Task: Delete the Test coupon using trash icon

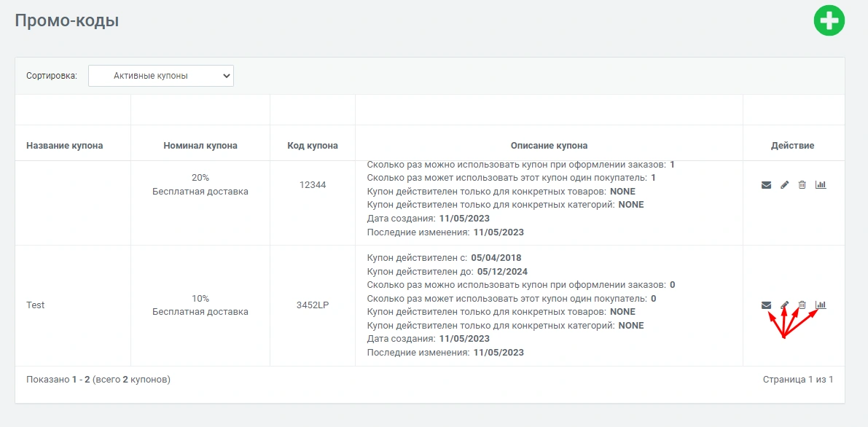Action: (802, 305)
